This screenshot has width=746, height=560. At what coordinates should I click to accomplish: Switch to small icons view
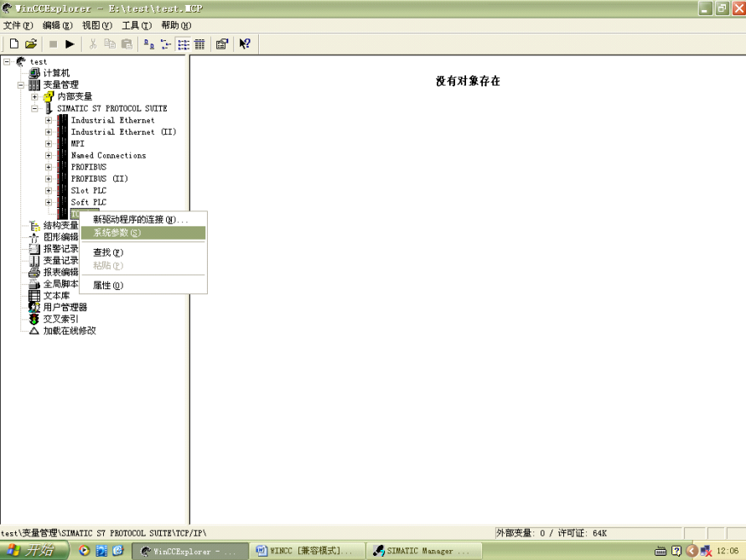click(x=166, y=44)
